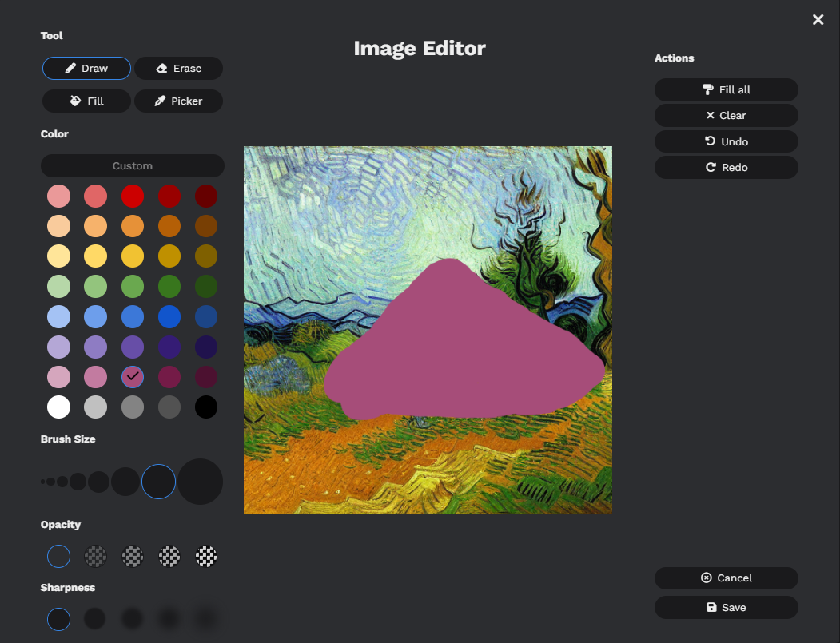Image resolution: width=840 pixels, height=643 pixels.
Task: Clear the canvas drawing
Action: (726, 116)
